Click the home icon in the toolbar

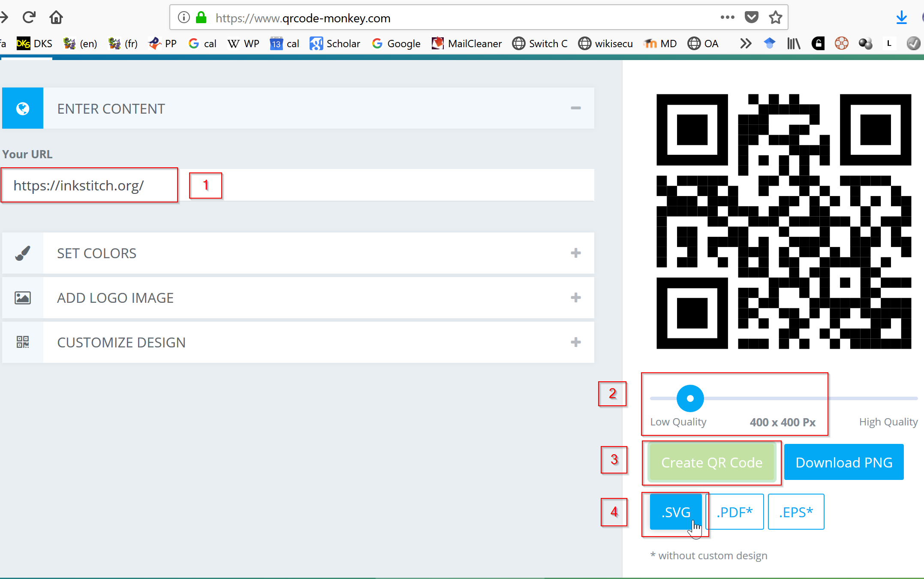[56, 18]
